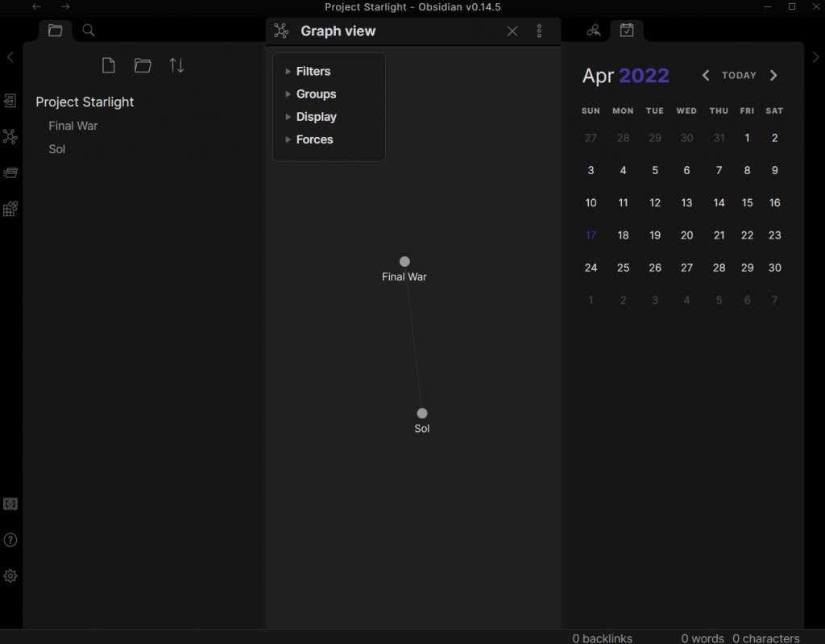Open graph view from left ribbon
Image resolution: width=825 pixels, height=644 pixels.
(10, 137)
